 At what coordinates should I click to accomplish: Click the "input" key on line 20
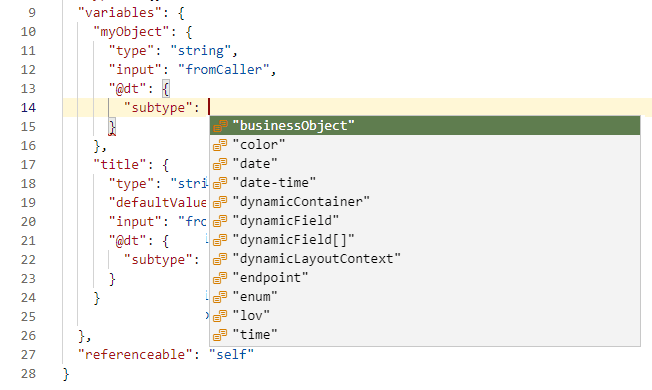(x=135, y=222)
